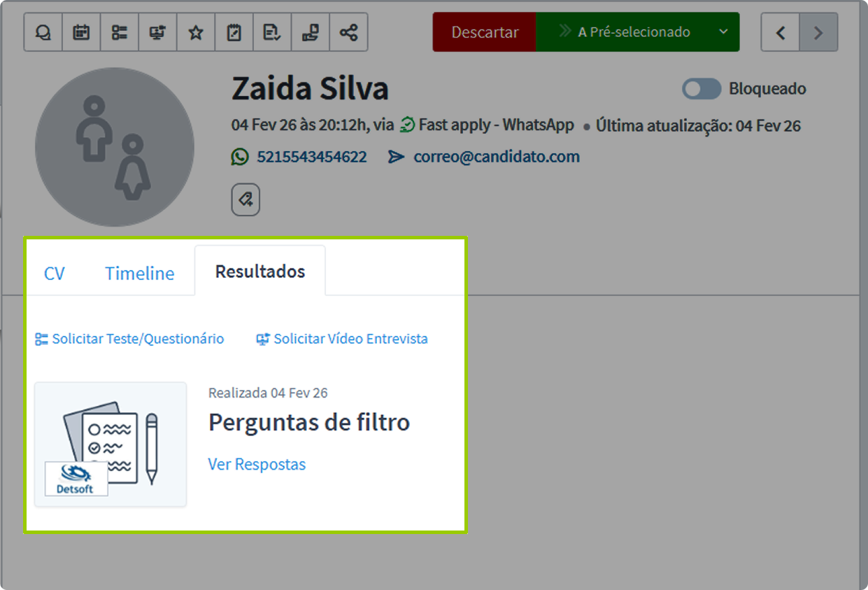Mark candidate with the star icon
This screenshot has width=868, height=590.
click(196, 32)
